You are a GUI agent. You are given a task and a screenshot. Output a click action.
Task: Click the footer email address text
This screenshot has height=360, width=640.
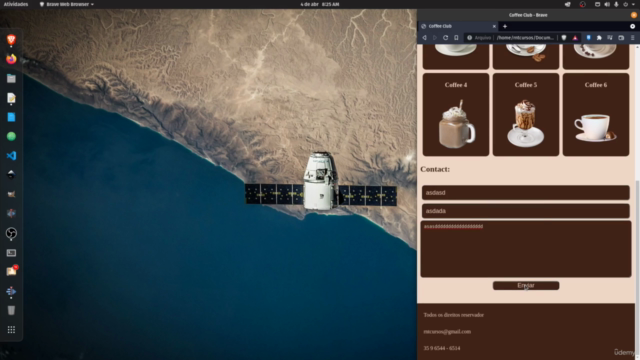click(447, 331)
